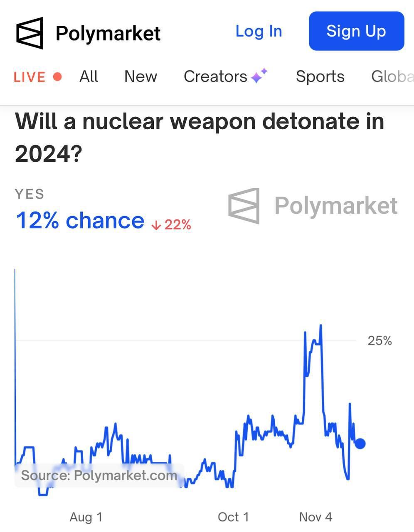Click the blue endpoint dot on chart
The image size is (414, 532).
click(360, 443)
